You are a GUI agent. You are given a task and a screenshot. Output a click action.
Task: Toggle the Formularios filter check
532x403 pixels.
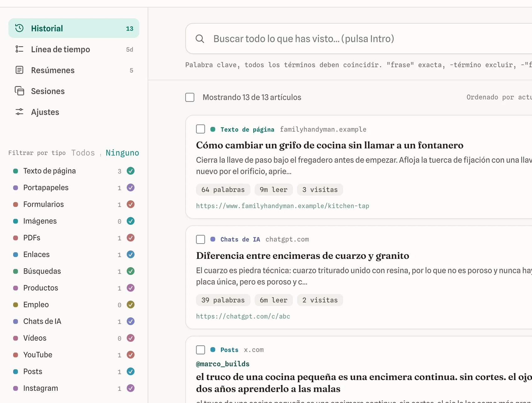(x=130, y=204)
